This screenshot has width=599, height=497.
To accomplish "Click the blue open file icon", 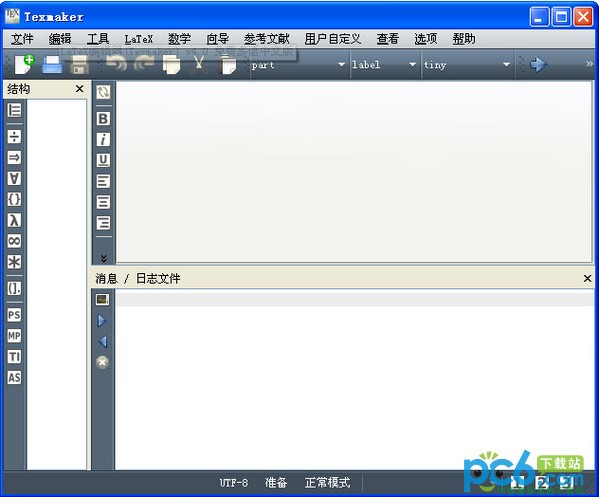I will [x=52, y=64].
